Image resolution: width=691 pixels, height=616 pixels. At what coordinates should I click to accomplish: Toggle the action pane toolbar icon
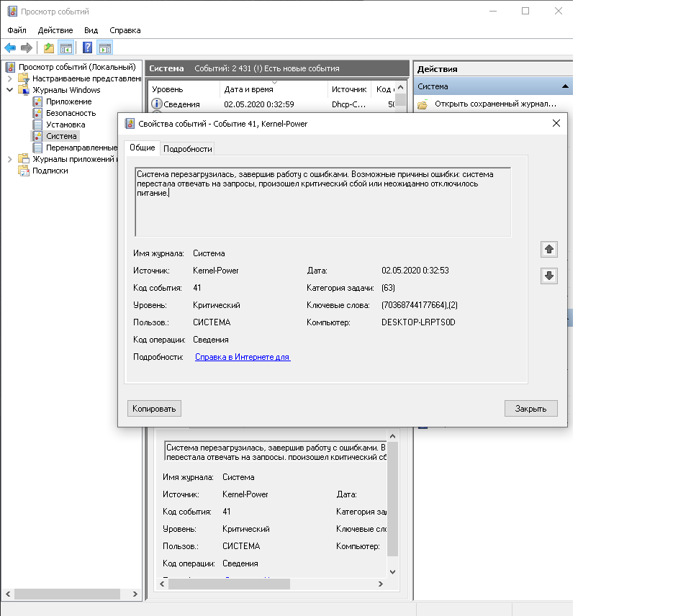click(x=105, y=47)
